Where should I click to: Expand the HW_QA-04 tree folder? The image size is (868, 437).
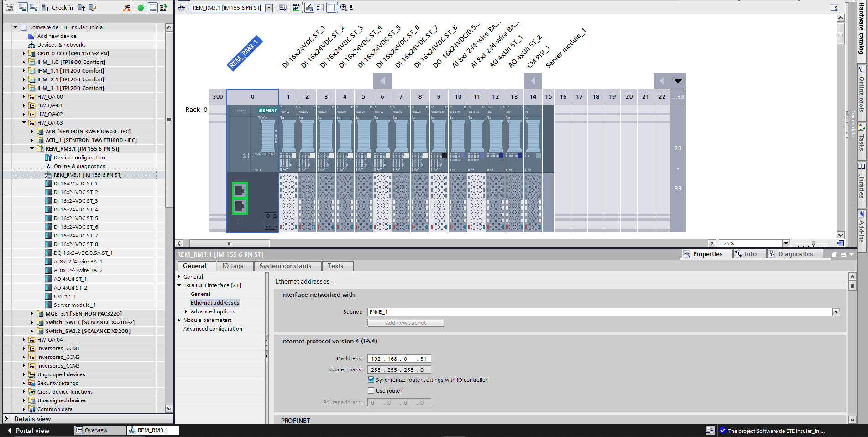pos(24,340)
